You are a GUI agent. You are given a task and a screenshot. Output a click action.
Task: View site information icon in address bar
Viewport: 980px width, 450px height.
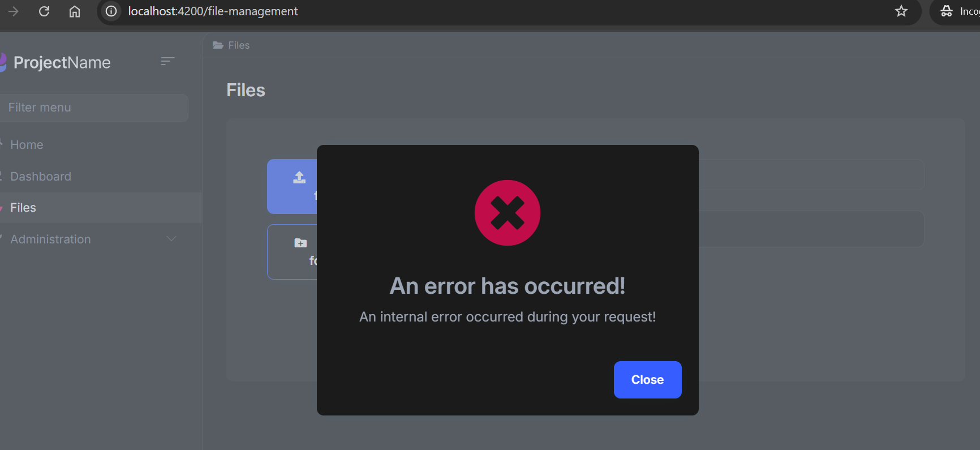(x=111, y=11)
